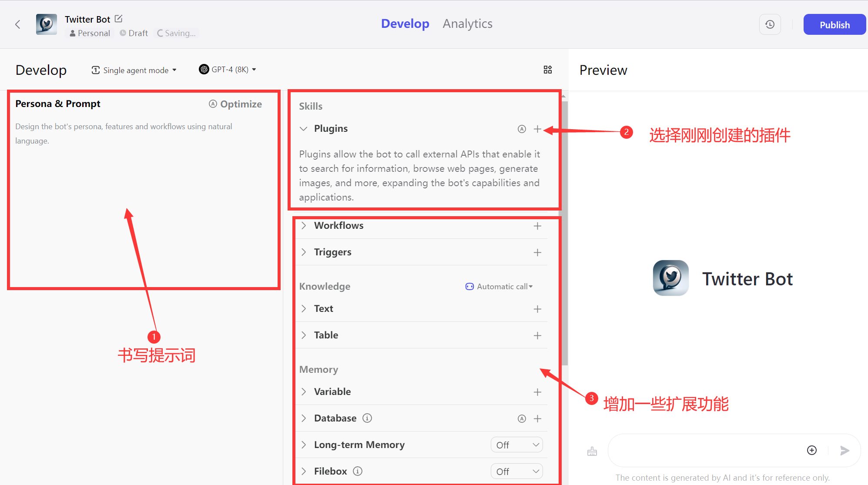
Task: Show Database info tooltip icon
Action: (367, 418)
